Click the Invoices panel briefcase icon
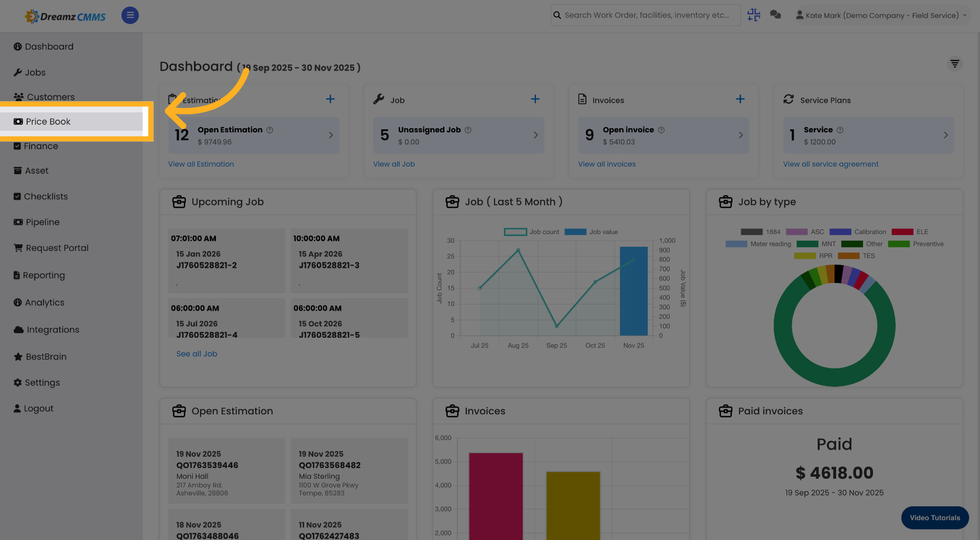The width and height of the screenshot is (980, 540). [x=452, y=411]
